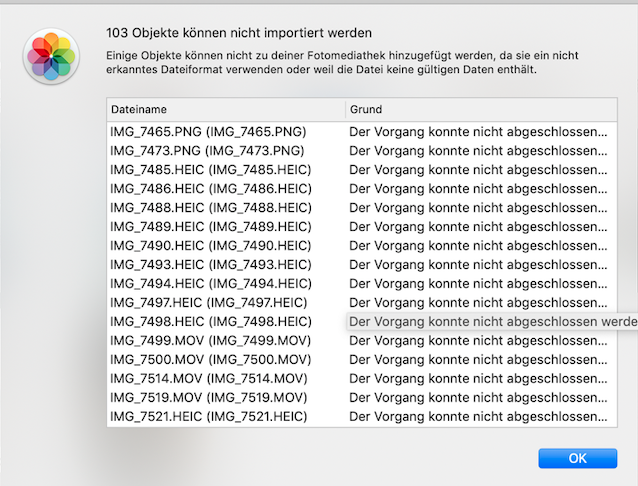Click the IMG_7486.HEIC list item
The image size is (638, 486).
(x=210, y=188)
